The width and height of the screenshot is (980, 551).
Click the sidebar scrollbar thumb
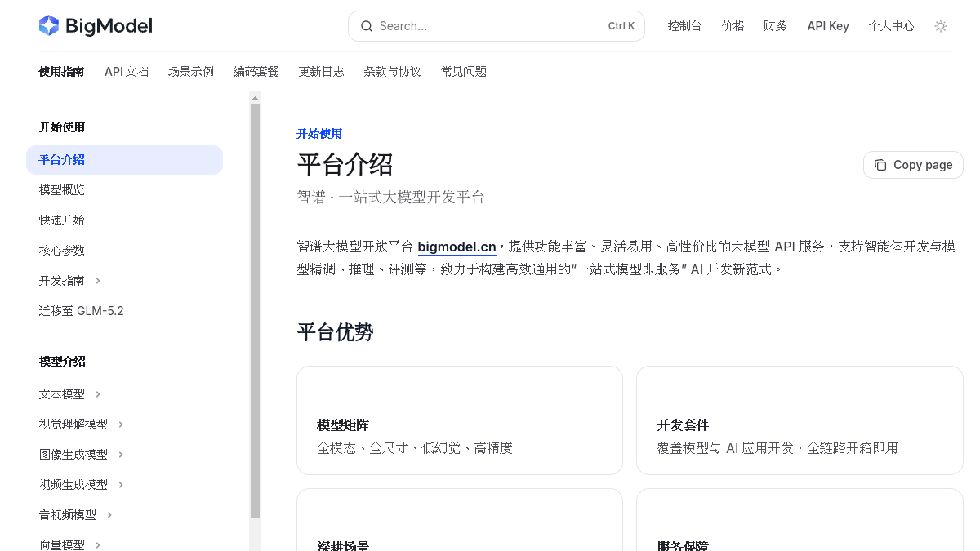coord(255,311)
